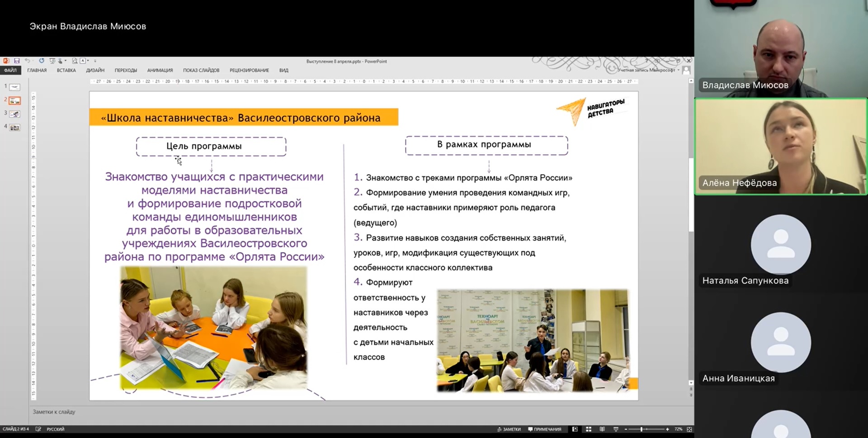Click the vertical scrollbar down arrow
The height and width of the screenshot is (438, 868).
[x=691, y=383]
